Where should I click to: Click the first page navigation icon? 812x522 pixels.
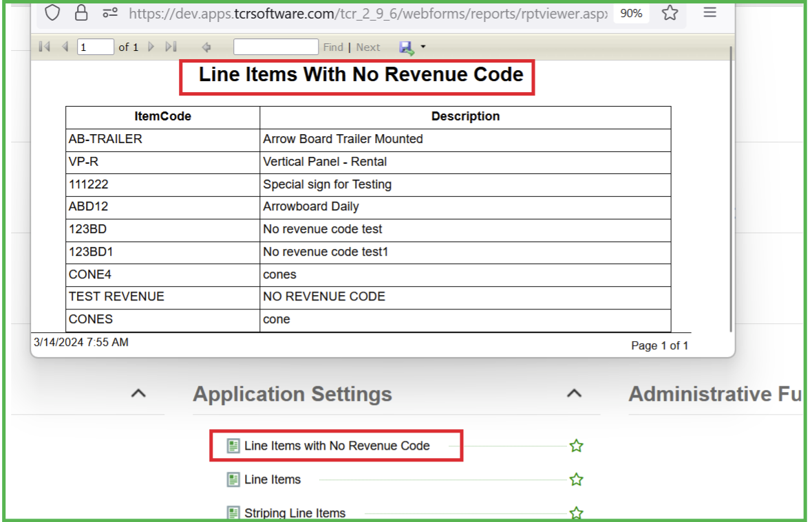45,47
